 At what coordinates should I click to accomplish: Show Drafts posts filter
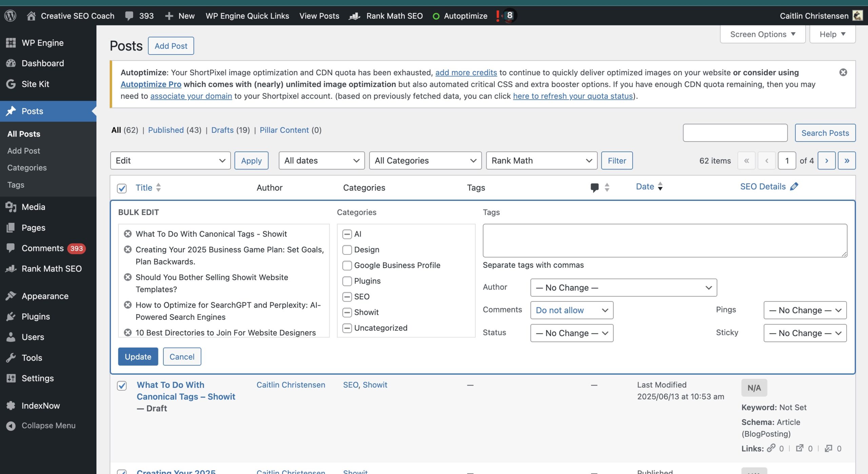(222, 130)
